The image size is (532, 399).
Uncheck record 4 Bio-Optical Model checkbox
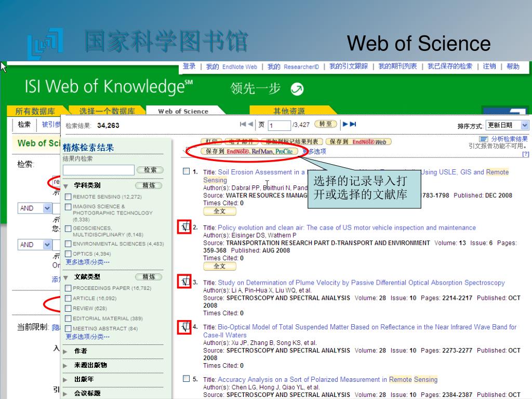(185, 327)
